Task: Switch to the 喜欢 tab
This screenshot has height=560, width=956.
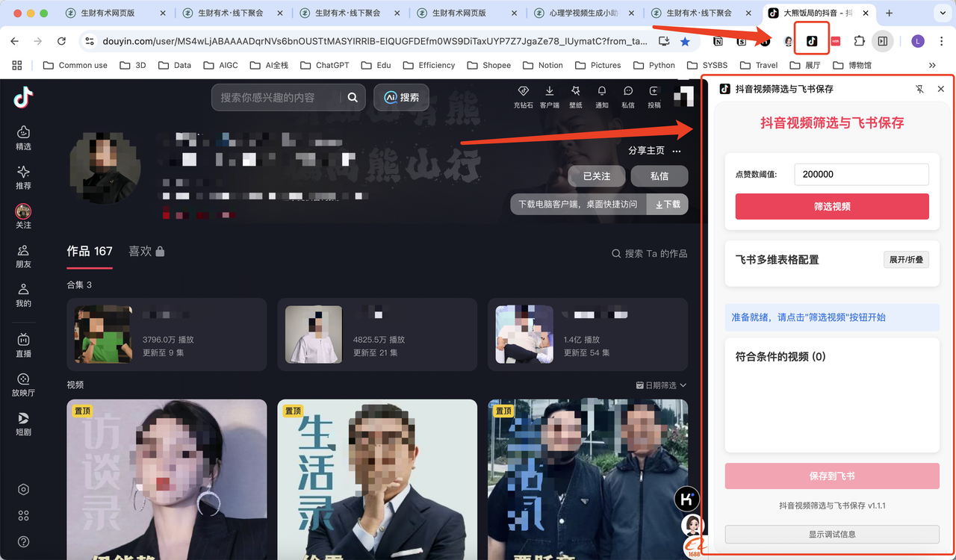Action: pyautogui.click(x=146, y=251)
